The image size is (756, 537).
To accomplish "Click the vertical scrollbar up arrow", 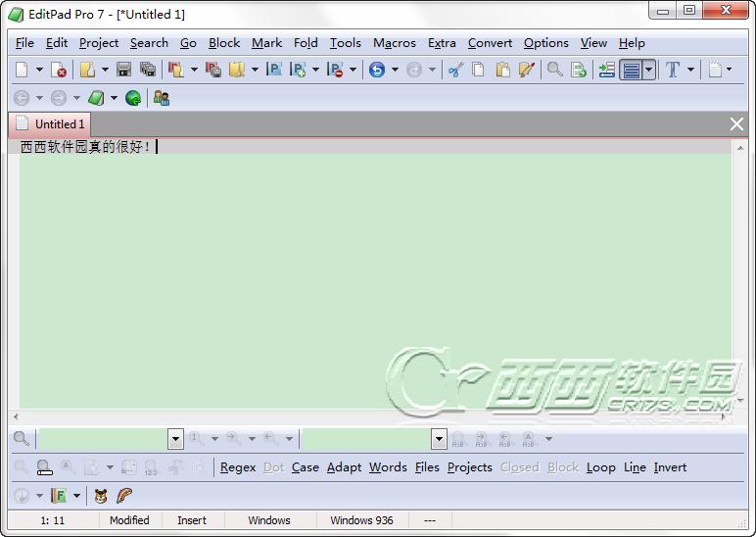I will (740, 148).
